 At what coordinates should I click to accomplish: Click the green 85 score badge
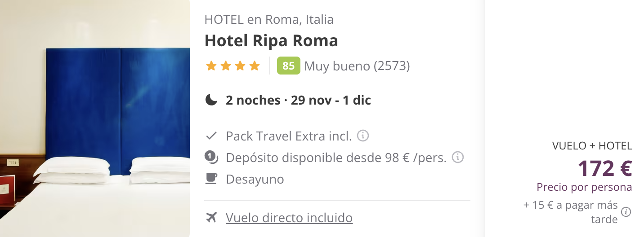pos(288,66)
